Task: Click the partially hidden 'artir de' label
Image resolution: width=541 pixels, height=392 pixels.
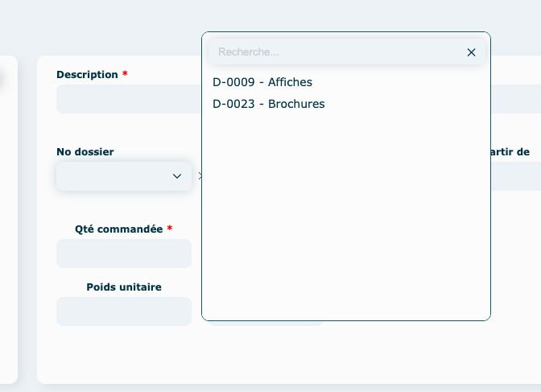Action: click(x=510, y=151)
